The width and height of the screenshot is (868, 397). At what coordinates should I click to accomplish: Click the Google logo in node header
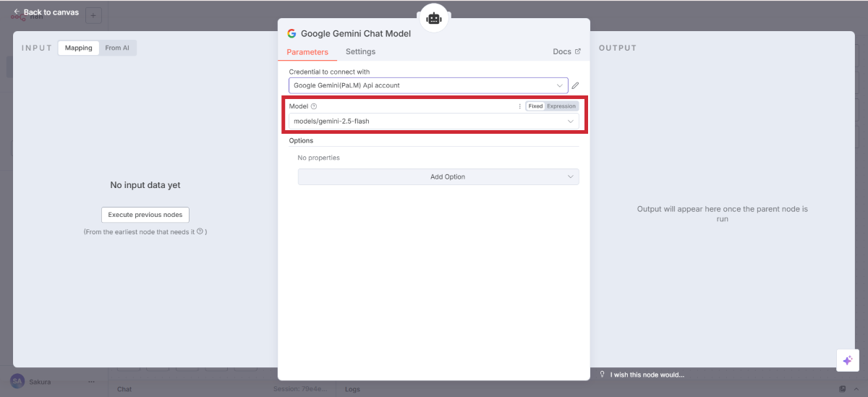pos(292,33)
